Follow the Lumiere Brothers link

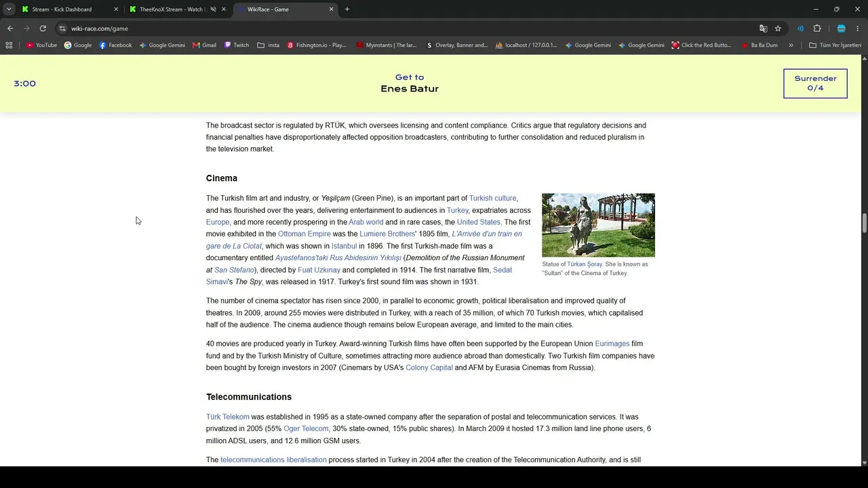[x=387, y=234]
